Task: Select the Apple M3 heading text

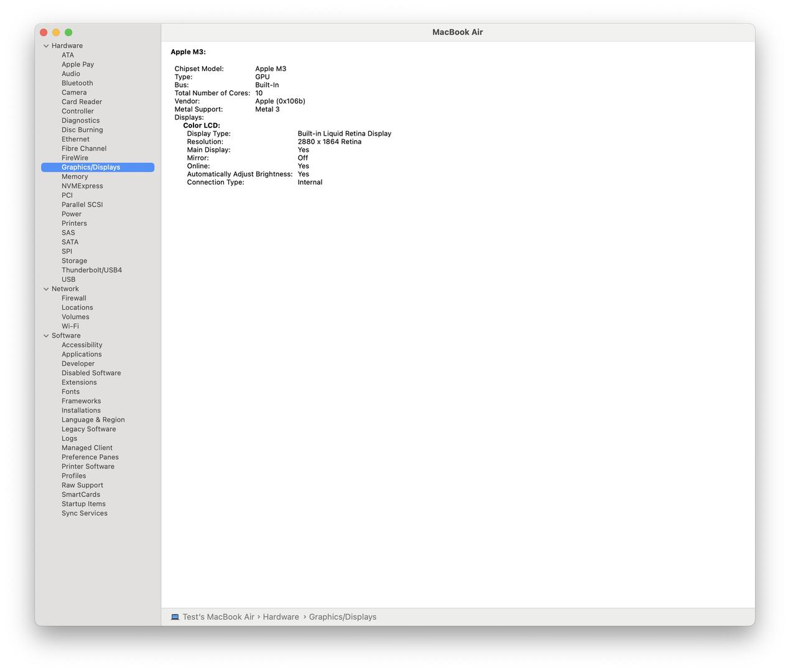Action: 188,52
